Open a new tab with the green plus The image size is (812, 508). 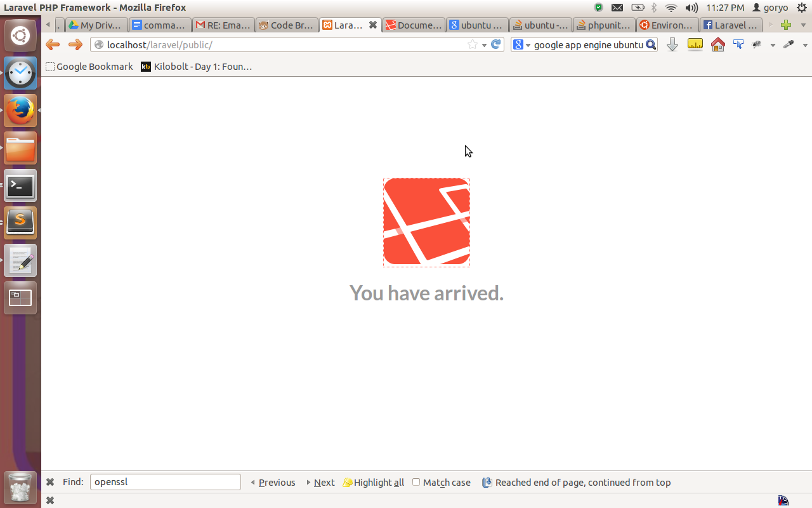point(786,25)
